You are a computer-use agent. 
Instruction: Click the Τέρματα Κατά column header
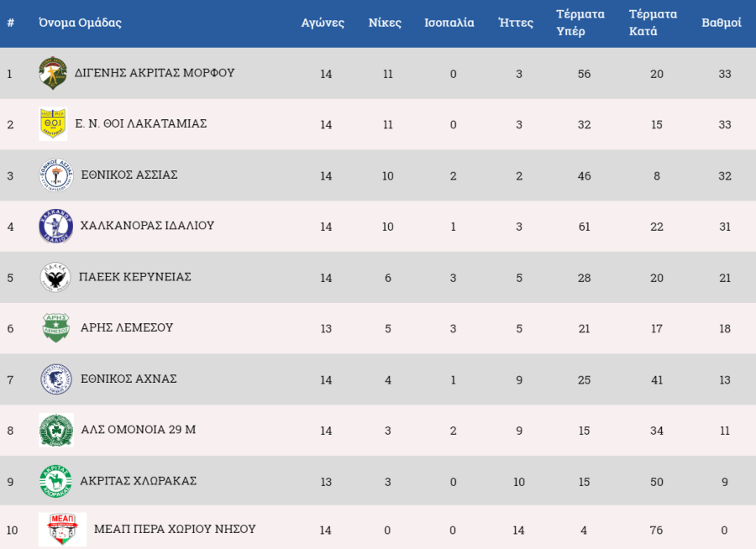[x=653, y=23]
